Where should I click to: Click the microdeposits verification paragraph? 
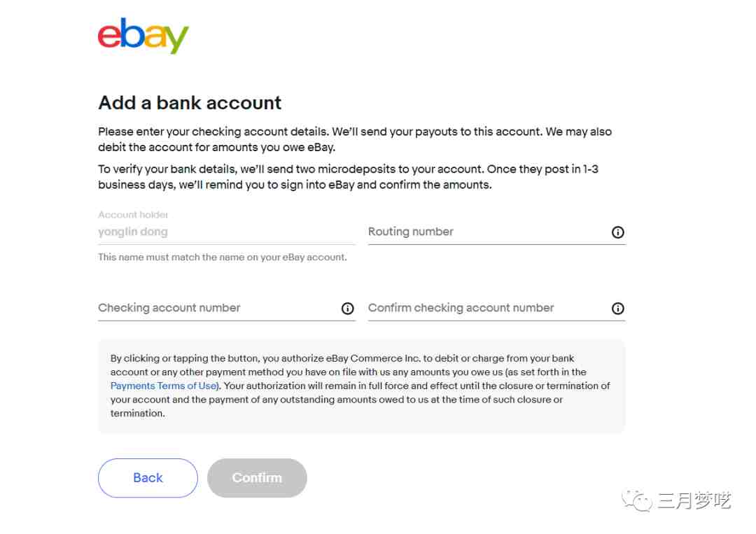pyautogui.click(x=348, y=177)
